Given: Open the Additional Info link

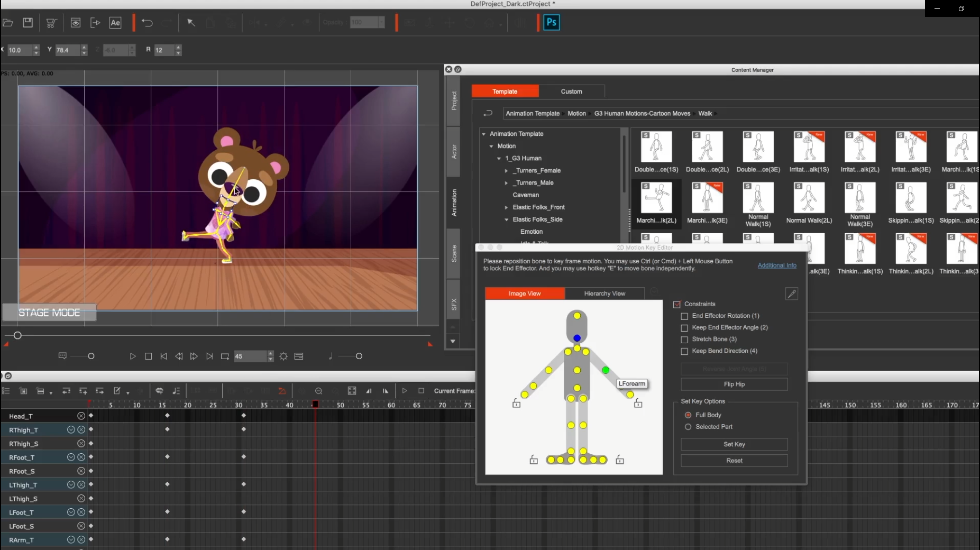Looking at the screenshot, I should click(x=777, y=265).
